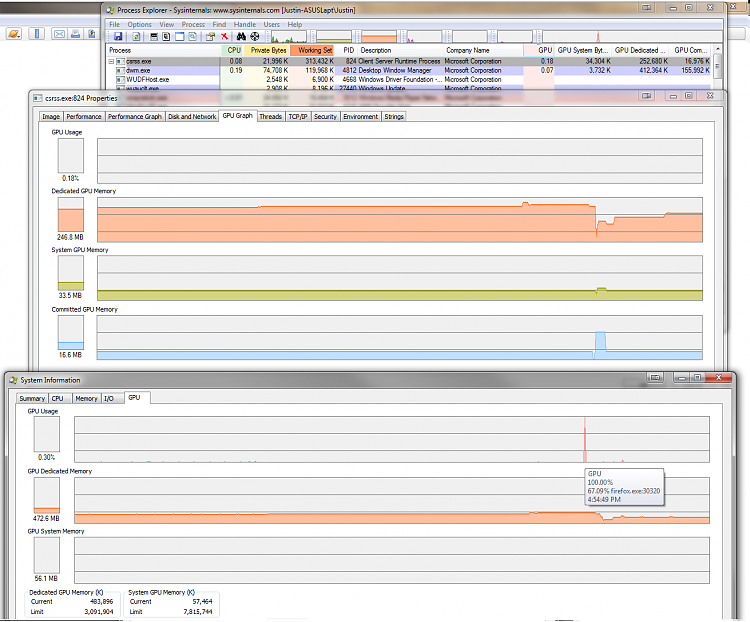
Task: Click the planet icon in background window toolbar
Action: [14, 34]
